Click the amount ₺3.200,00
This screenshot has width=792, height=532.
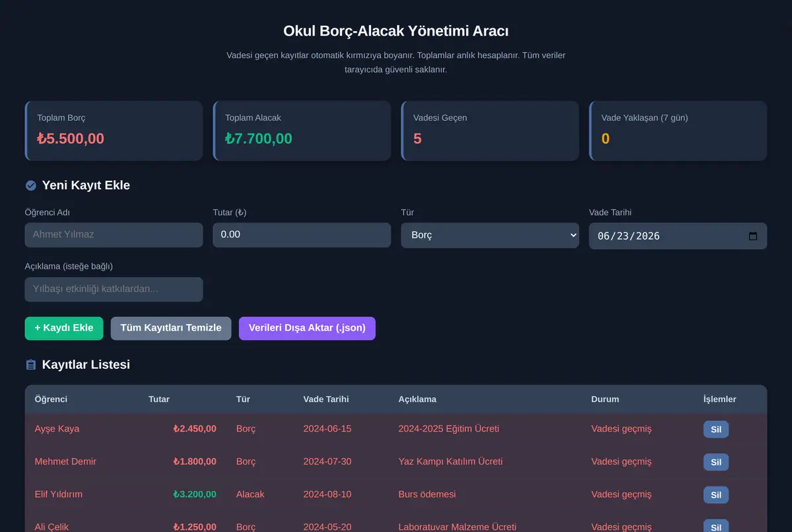[x=195, y=494]
